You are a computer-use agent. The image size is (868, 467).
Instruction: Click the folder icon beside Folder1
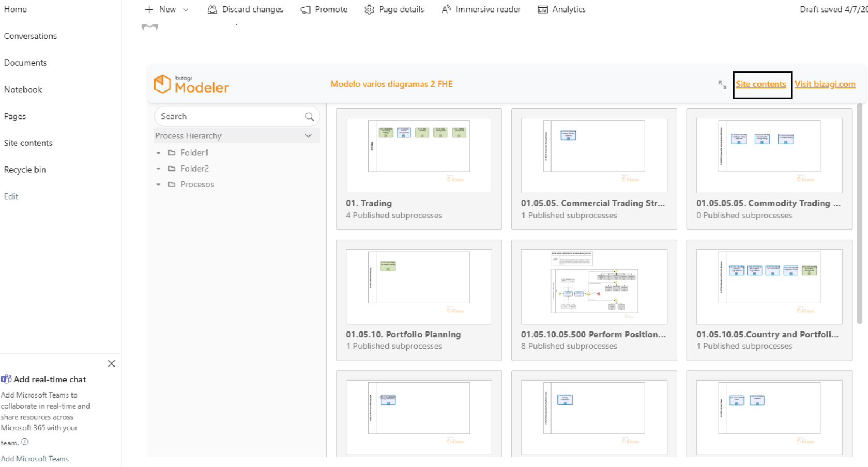click(x=172, y=153)
